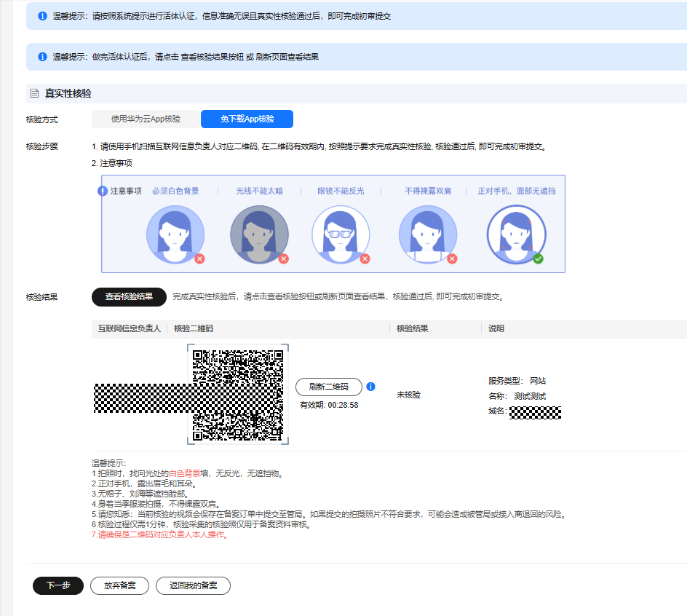Select the 不得裸露双肩 example avatar
Screen dimensions: 687x616
click(428, 234)
